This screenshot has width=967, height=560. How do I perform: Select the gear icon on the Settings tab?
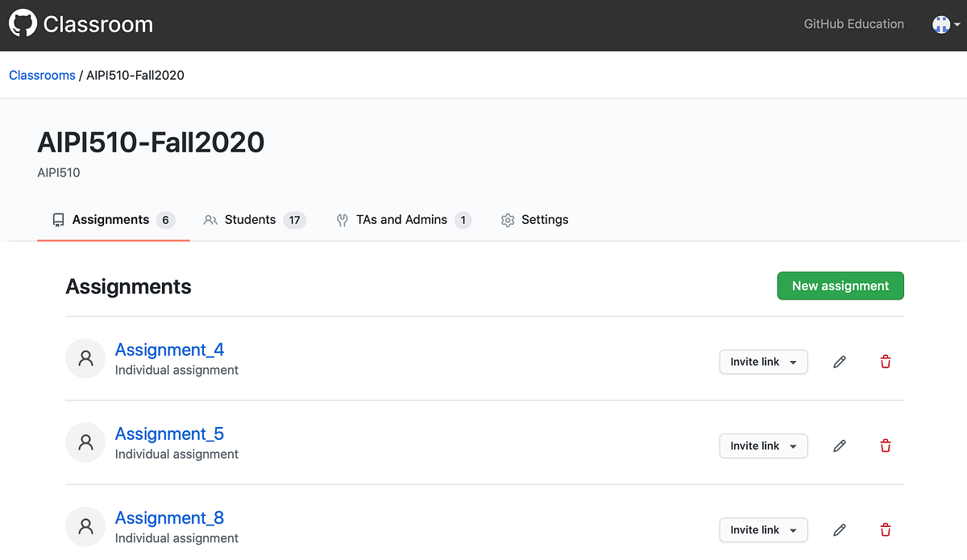click(x=507, y=219)
